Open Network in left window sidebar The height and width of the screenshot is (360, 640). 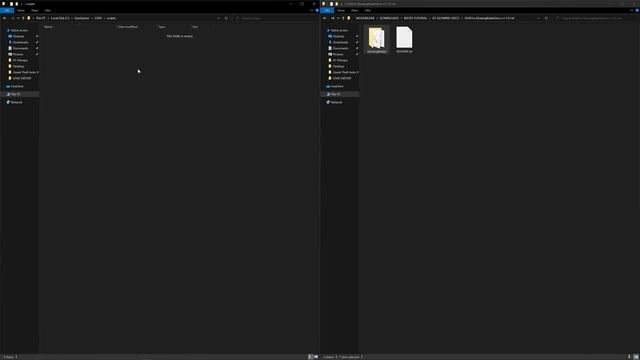coord(16,102)
